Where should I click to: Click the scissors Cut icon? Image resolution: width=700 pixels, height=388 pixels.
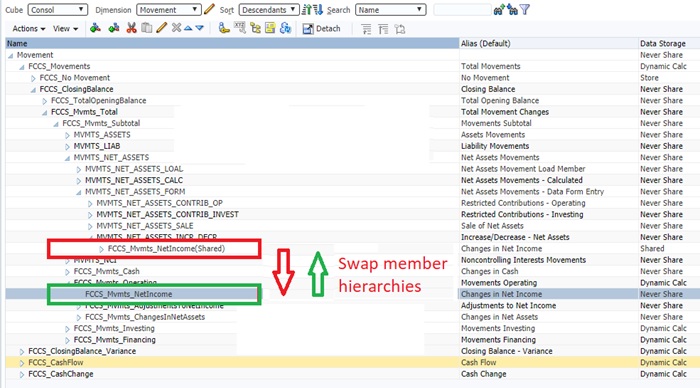click(131, 29)
